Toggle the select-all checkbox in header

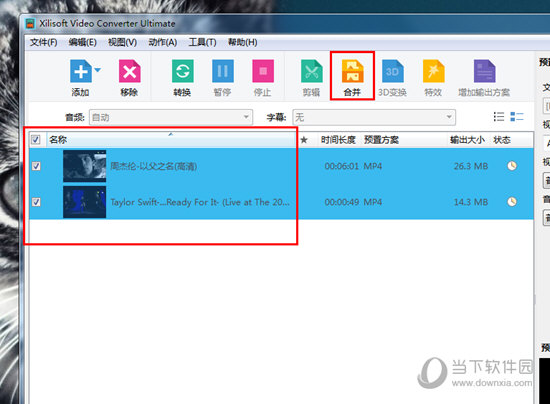35,140
